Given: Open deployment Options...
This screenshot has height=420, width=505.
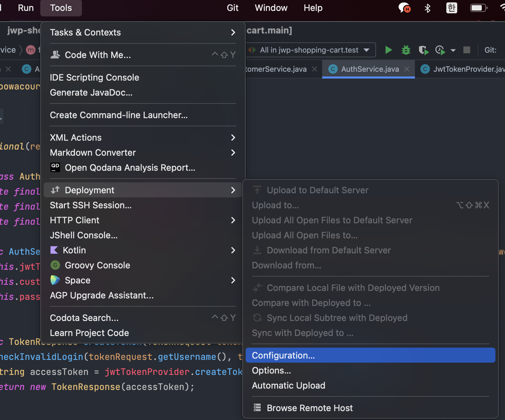Looking at the screenshot, I should (371, 370).
